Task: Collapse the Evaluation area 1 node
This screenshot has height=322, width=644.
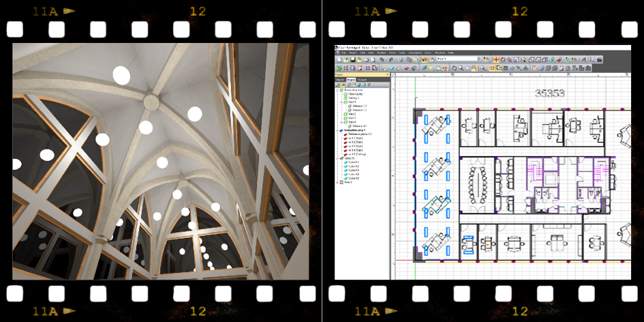Action: pyautogui.click(x=337, y=130)
